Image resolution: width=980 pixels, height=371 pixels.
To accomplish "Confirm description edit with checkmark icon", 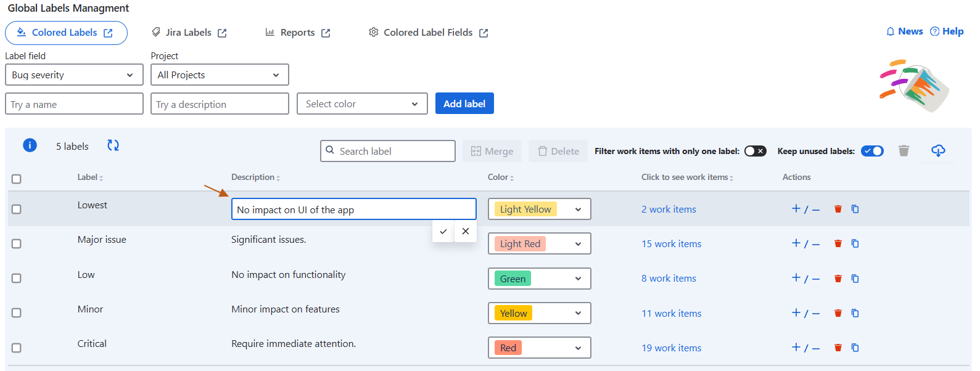I will (443, 231).
